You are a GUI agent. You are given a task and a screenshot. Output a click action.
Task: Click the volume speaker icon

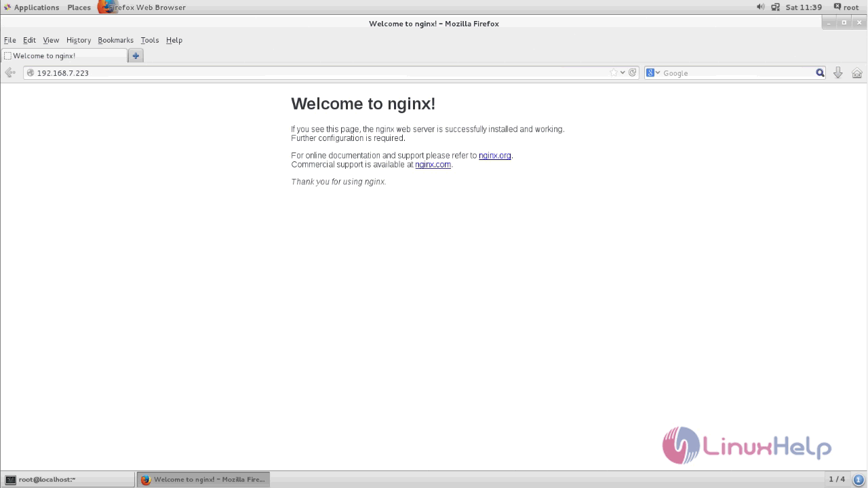coord(760,7)
